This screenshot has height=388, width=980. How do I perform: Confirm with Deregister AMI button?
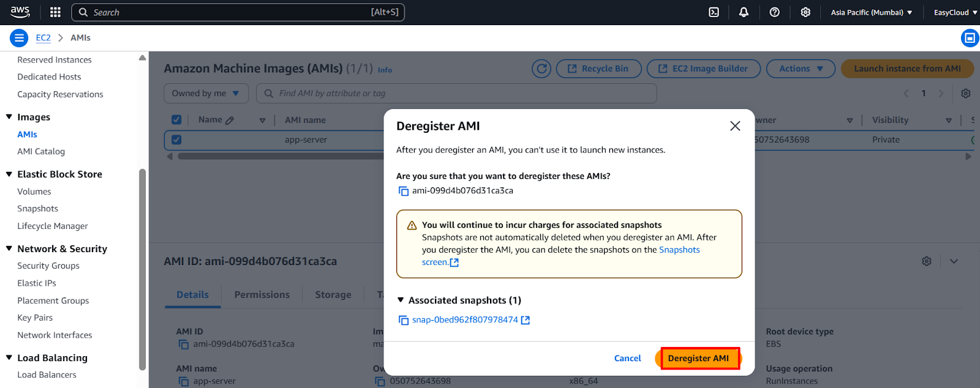[x=698, y=359]
